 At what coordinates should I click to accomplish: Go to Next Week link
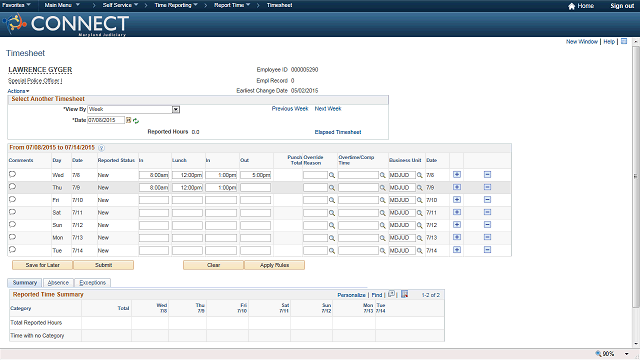coord(328,109)
